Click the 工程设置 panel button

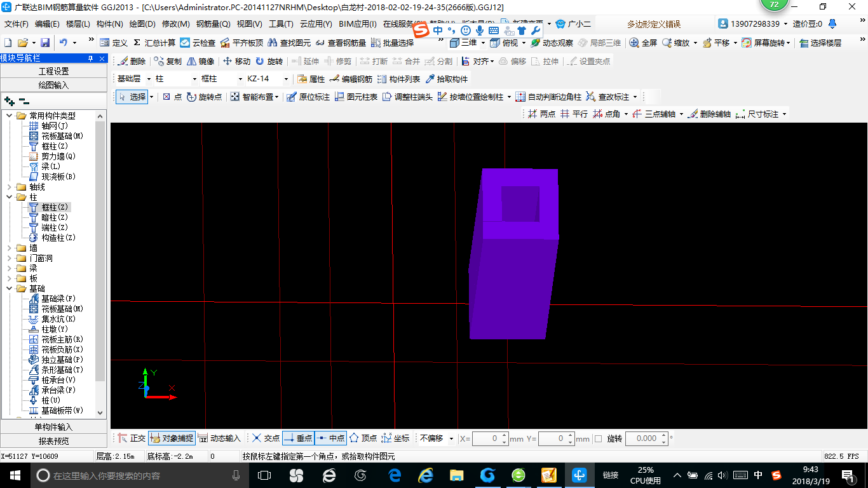click(x=53, y=71)
